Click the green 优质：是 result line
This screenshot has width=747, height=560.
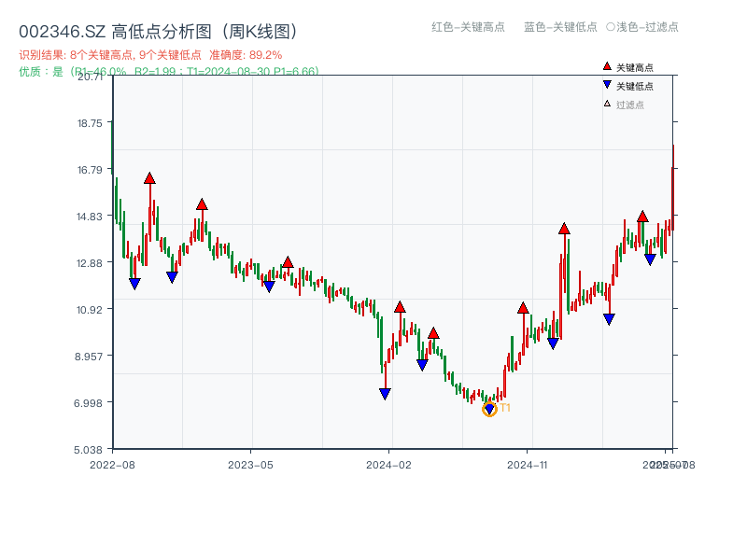point(168,71)
